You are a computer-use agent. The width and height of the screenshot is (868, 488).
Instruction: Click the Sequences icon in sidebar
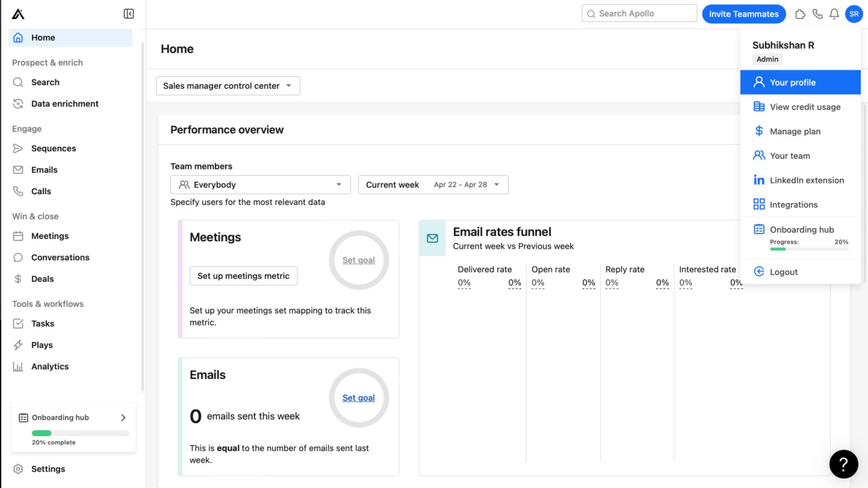[19, 148]
